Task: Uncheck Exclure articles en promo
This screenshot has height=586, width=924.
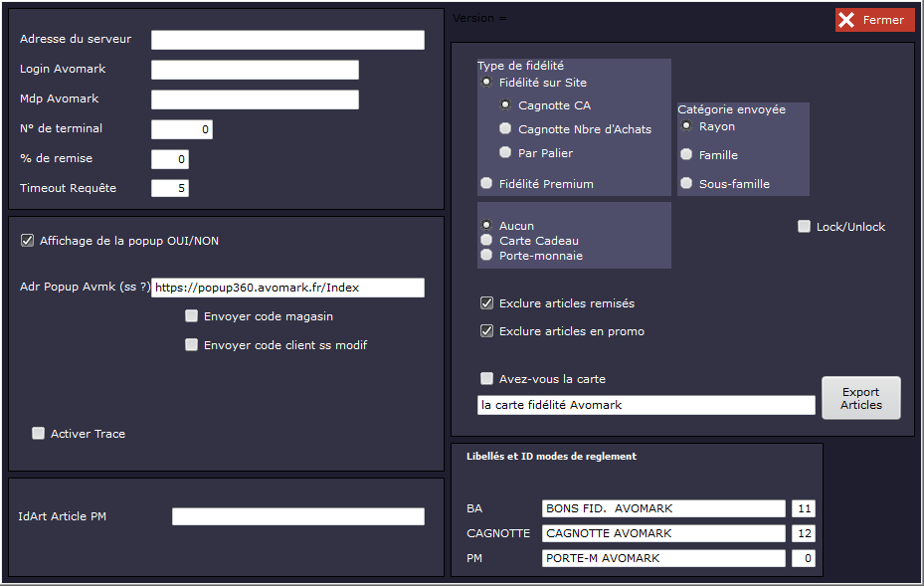Action: point(486,331)
